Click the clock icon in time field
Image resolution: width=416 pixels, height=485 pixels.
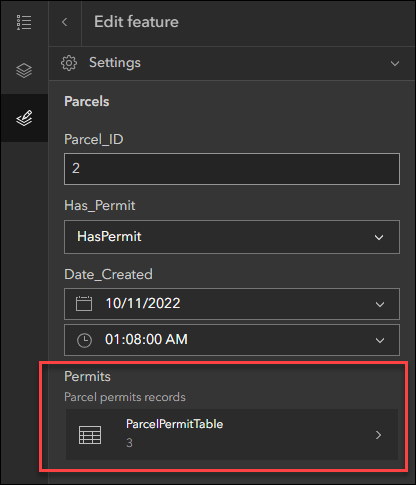click(x=84, y=340)
